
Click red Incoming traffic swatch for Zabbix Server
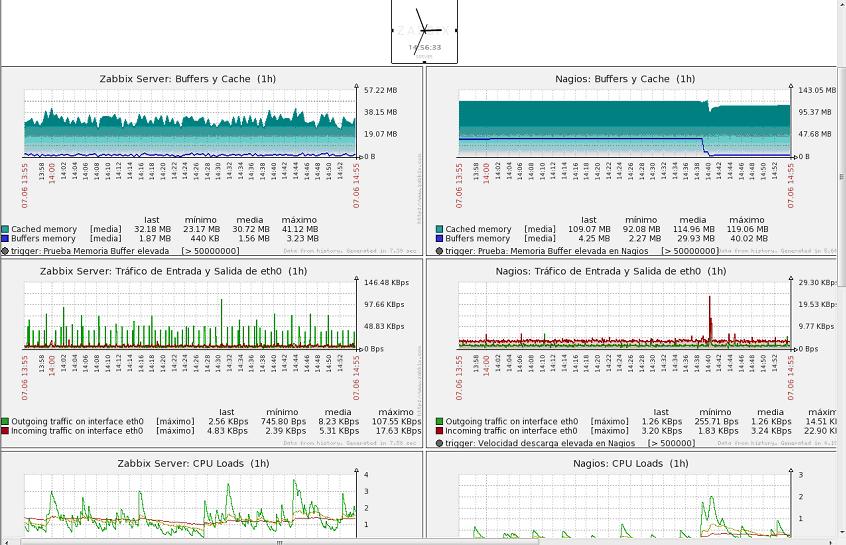[x=5, y=431]
